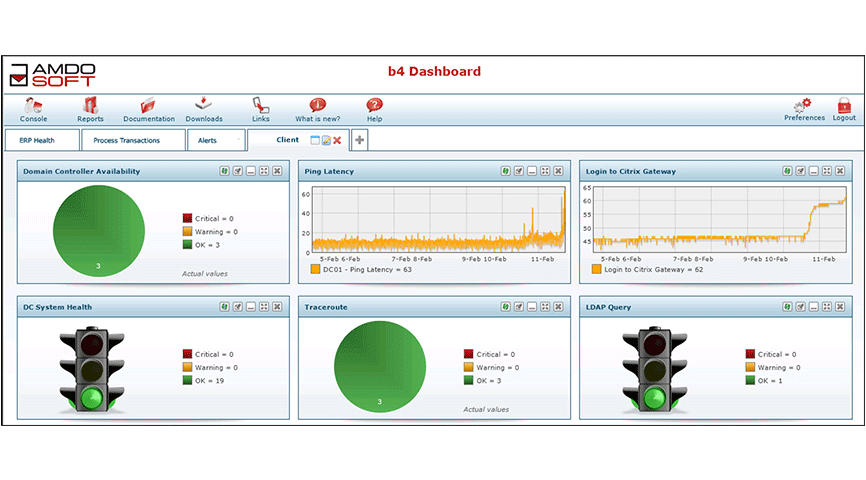The height and width of the screenshot is (480, 866).
Task: Open Preferences gear icon
Action: pyautogui.click(x=804, y=105)
